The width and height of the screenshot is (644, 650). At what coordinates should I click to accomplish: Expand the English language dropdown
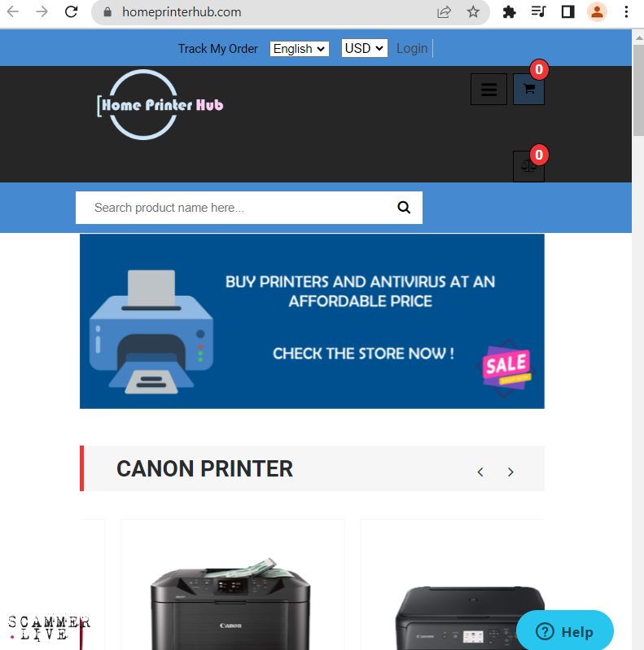point(300,49)
